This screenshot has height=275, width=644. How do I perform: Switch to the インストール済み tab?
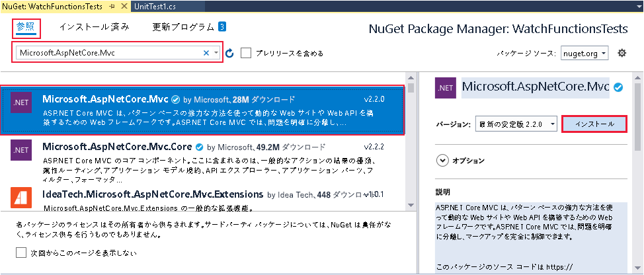pyautogui.click(x=94, y=27)
